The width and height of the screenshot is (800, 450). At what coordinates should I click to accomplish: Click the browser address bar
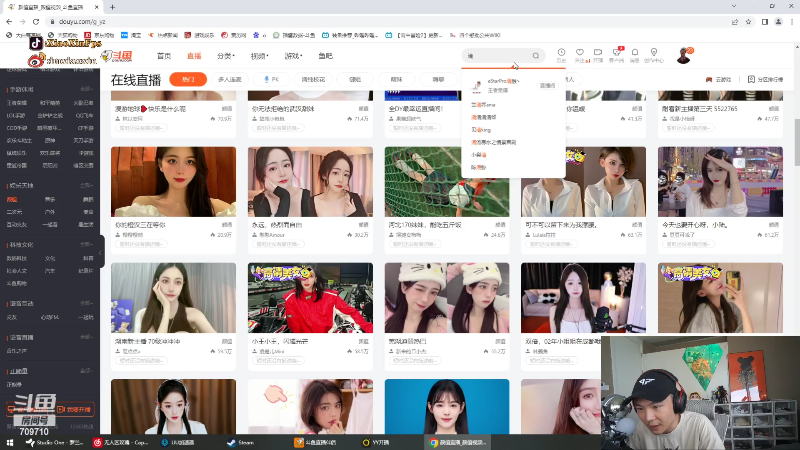click(x=388, y=21)
